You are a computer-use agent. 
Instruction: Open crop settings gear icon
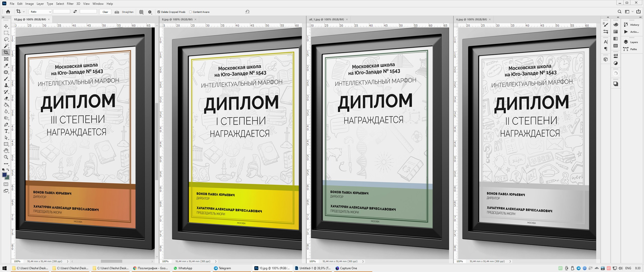pyautogui.click(x=150, y=12)
